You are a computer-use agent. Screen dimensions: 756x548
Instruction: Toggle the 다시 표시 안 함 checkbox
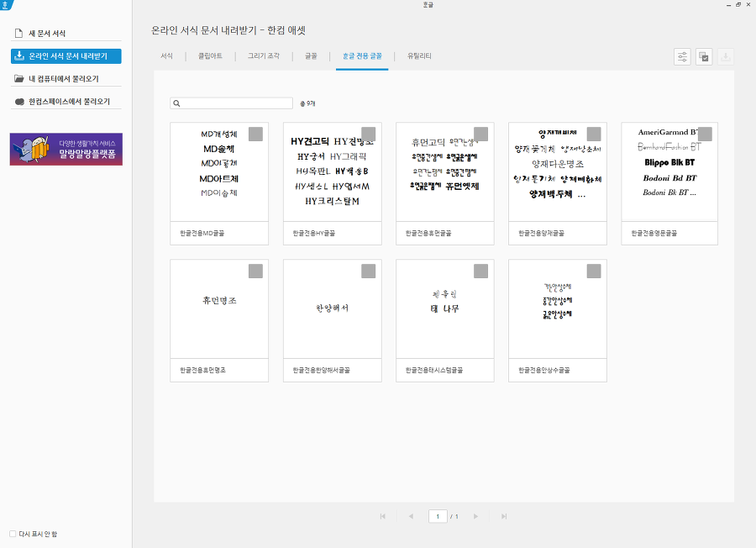(x=13, y=534)
